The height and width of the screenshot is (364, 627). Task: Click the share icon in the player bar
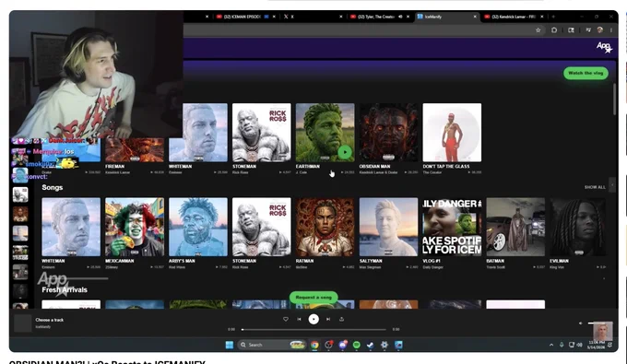pos(341,319)
